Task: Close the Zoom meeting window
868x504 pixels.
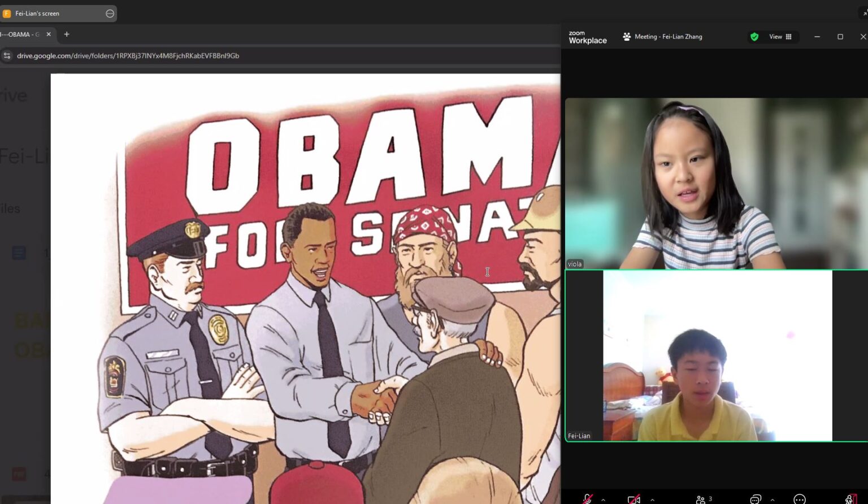Action: click(863, 37)
